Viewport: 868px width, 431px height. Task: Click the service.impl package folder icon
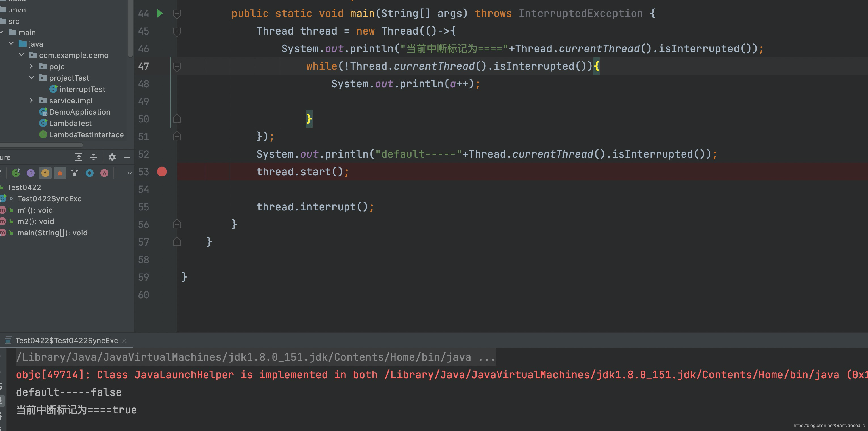(43, 100)
